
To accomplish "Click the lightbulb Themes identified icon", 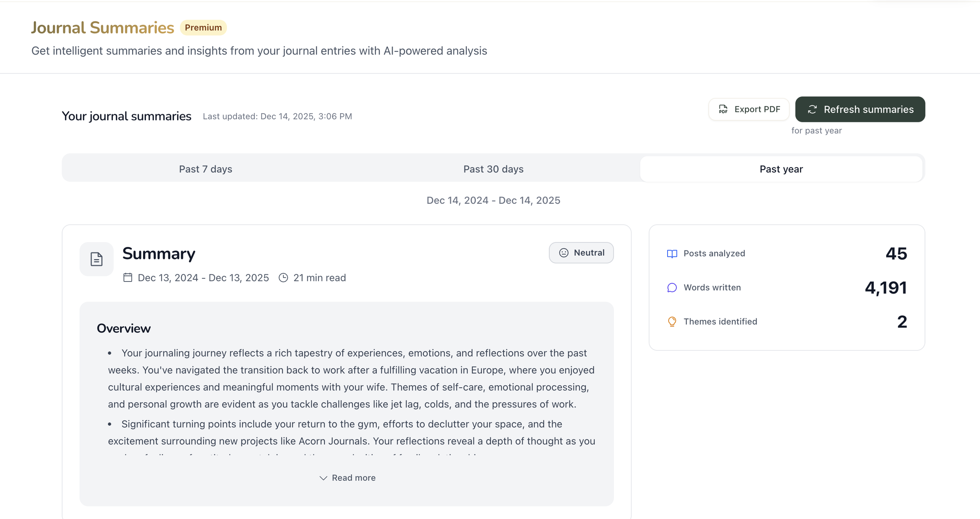I will [x=672, y=321].
